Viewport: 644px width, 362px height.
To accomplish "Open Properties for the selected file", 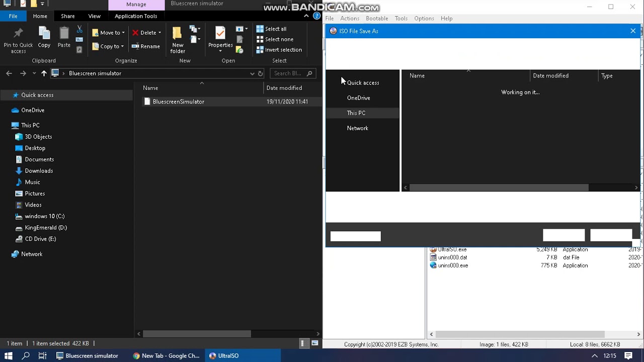I will (x=220, y=40).
